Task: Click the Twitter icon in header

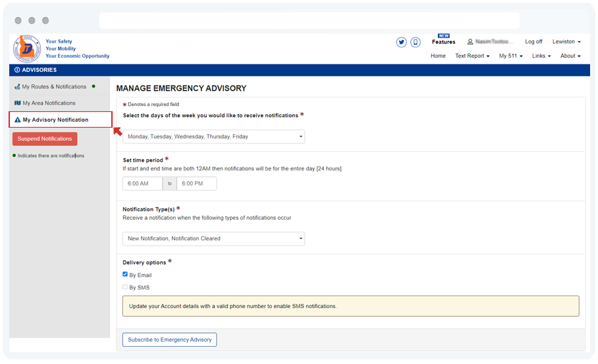Action: 401,42
